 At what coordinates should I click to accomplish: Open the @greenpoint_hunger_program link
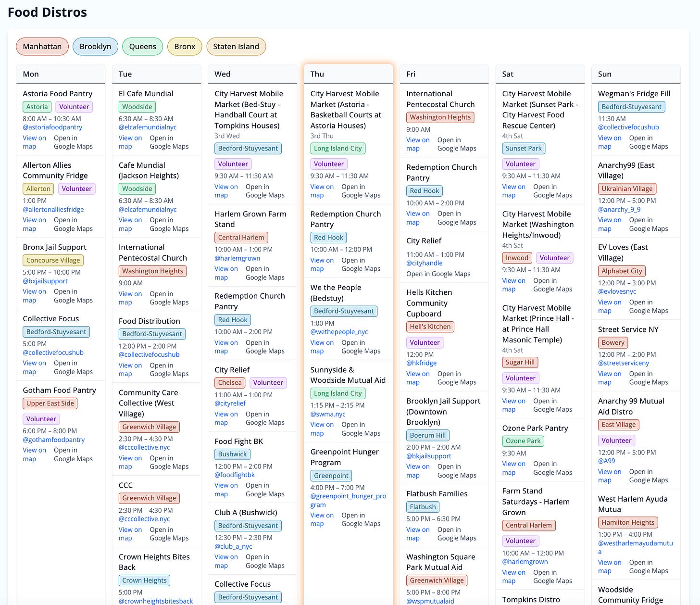pyautogui.click(x=348, y=501)
